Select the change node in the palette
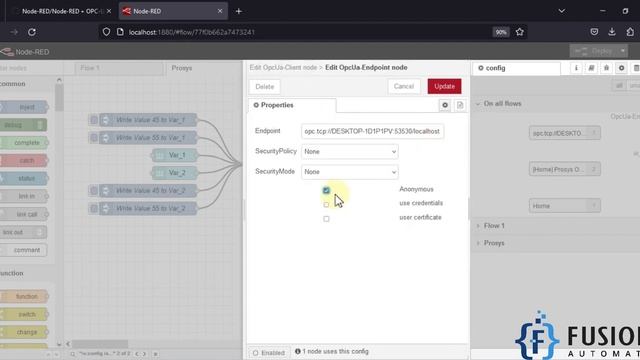640x360 pixels. click(x=24, y=332)
